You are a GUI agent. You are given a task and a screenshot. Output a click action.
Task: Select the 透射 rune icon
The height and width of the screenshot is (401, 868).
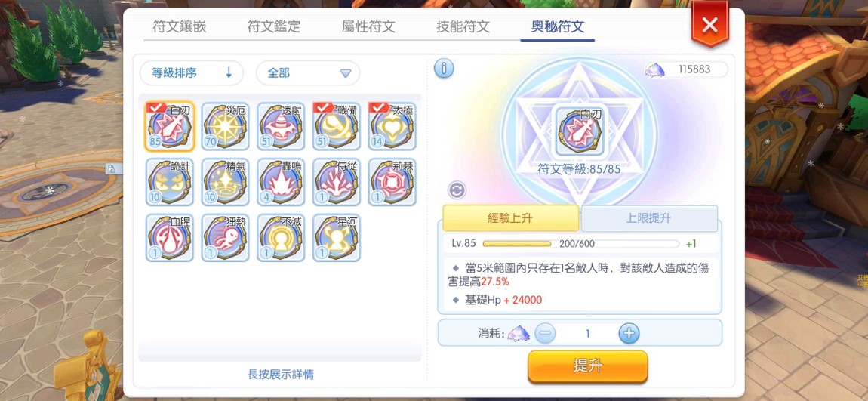point(281,126)
